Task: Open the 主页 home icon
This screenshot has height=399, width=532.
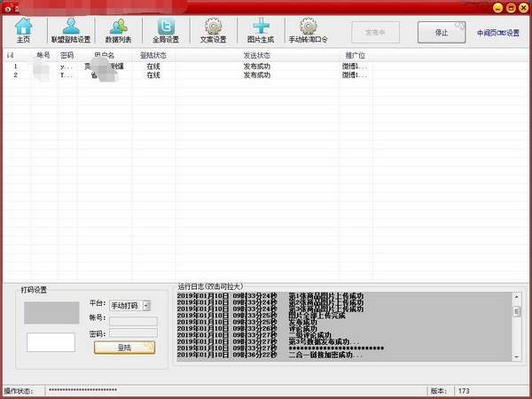Action: point(24,31)
